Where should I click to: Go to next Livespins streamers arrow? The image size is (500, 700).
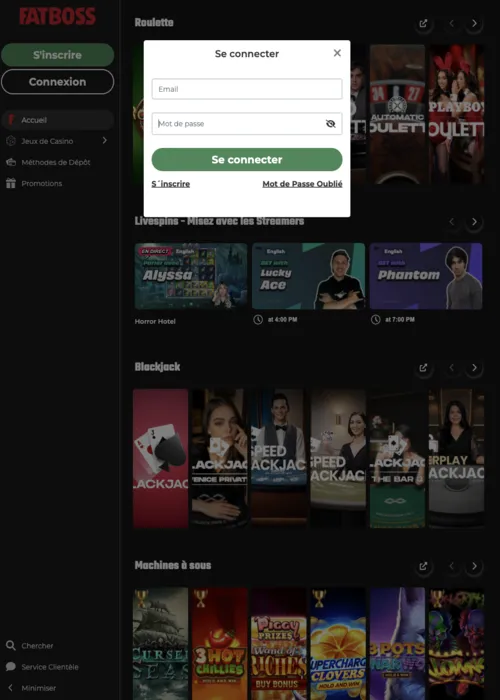click(474, 222)
